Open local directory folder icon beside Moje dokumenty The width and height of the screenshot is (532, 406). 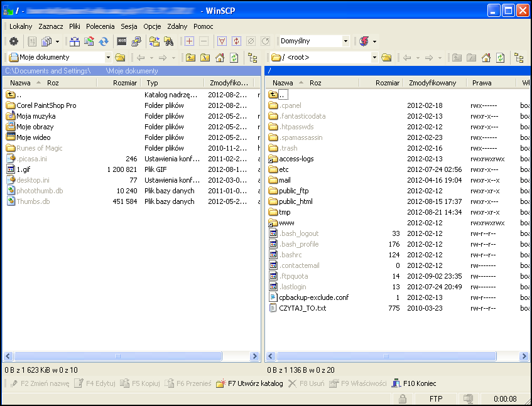120,58
